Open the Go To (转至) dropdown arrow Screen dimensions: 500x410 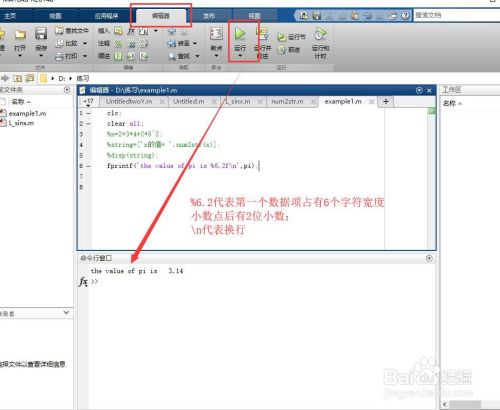pos(195,43)
